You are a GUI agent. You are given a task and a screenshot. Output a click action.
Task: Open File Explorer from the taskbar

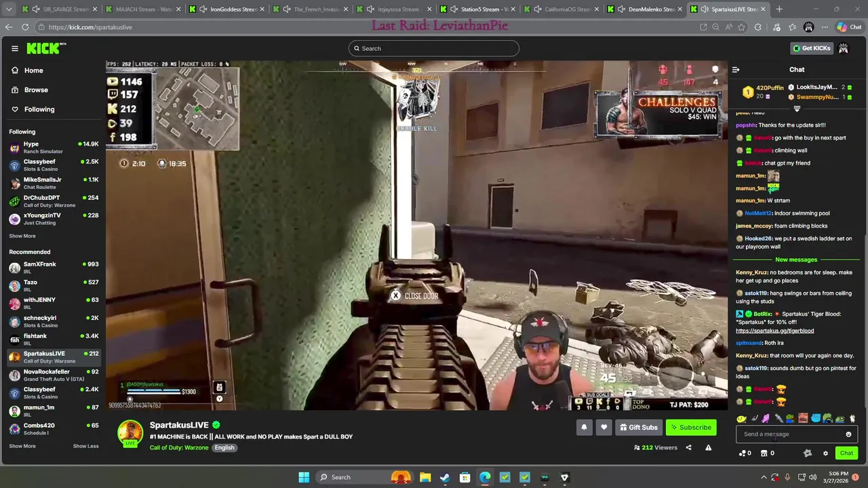[x=425, y=477]
